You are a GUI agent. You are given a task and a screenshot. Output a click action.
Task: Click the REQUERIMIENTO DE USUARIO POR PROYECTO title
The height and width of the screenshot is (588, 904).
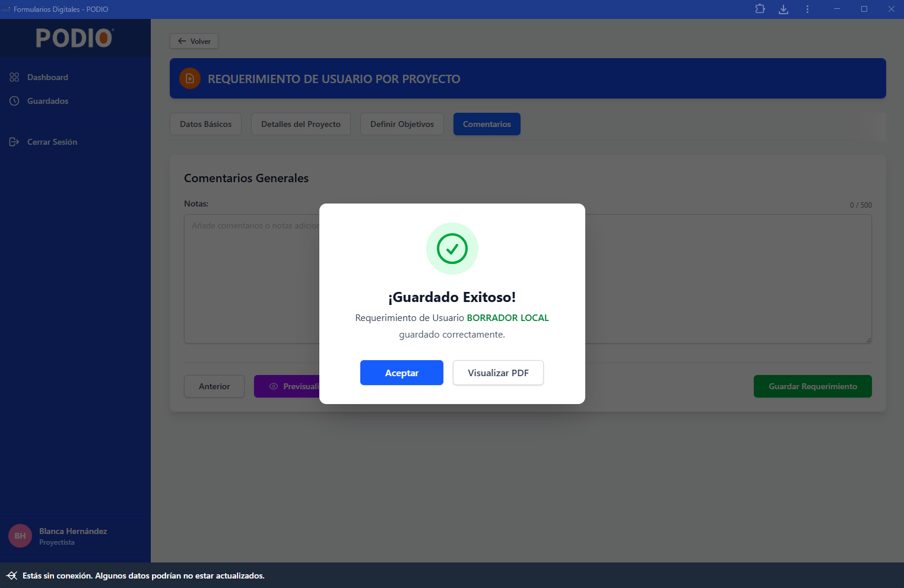(x=334, y=79)
